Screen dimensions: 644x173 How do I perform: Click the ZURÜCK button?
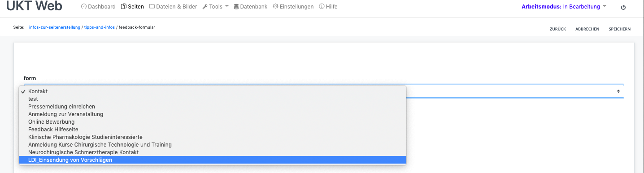point(557,29)
